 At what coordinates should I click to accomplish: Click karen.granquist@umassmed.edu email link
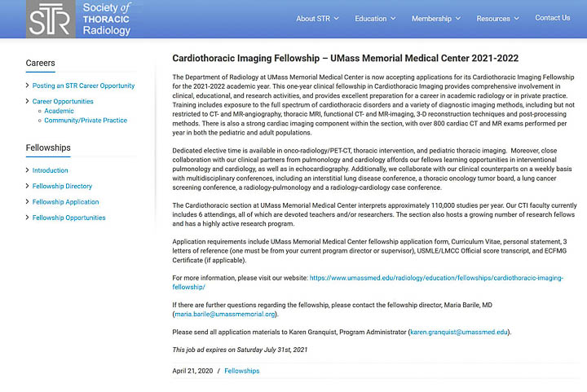pyautogui.click(x=459, y=333)
